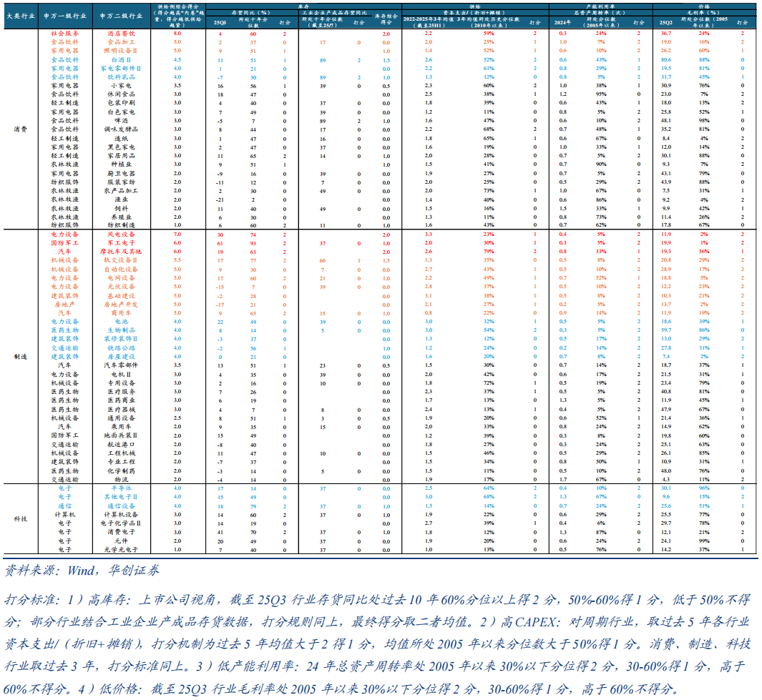Image resolution: width=762 pixels, height=700 pixels.
Task: Click the 摩托车及其他 industry cell
Action: point(120,252)
